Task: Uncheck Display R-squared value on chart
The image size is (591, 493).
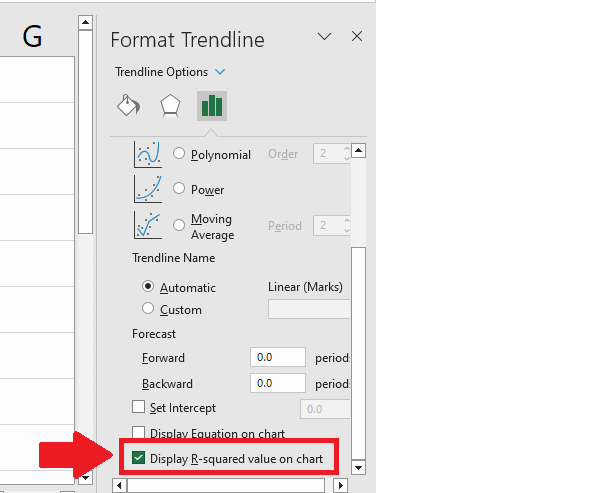Action: (x=138, y=458)
